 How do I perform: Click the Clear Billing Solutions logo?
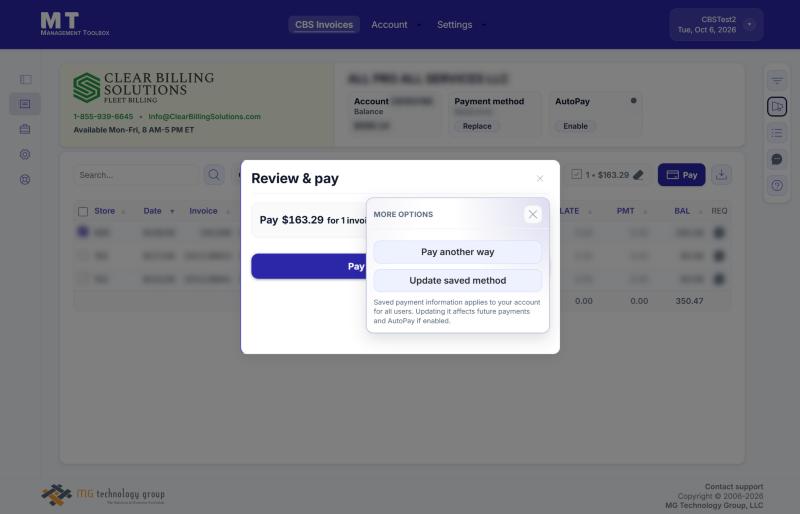click(x=143, y=87)
